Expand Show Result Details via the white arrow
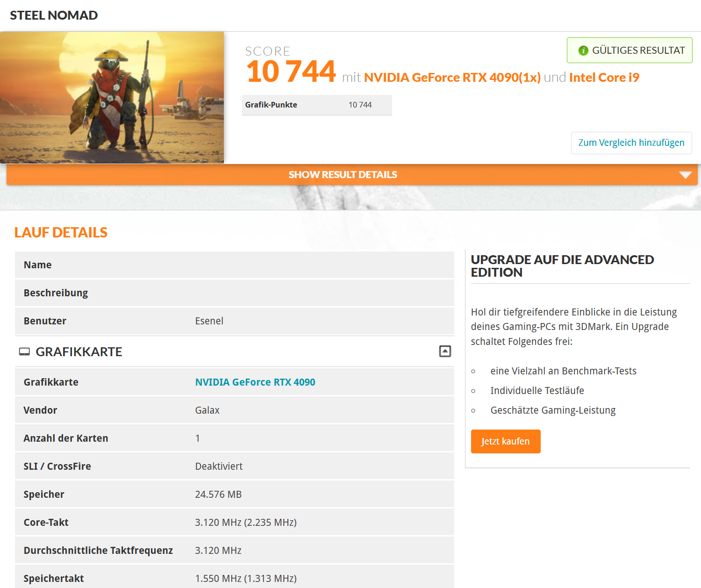The height and width of the screenshot is (588, 701). pos(685,175)
